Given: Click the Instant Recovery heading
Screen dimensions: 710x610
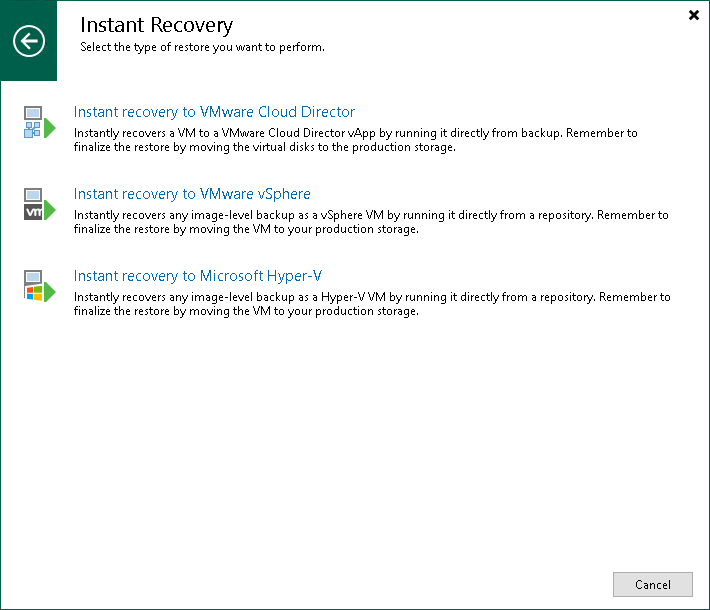Looking at the screenshot, I should [157, 25].
